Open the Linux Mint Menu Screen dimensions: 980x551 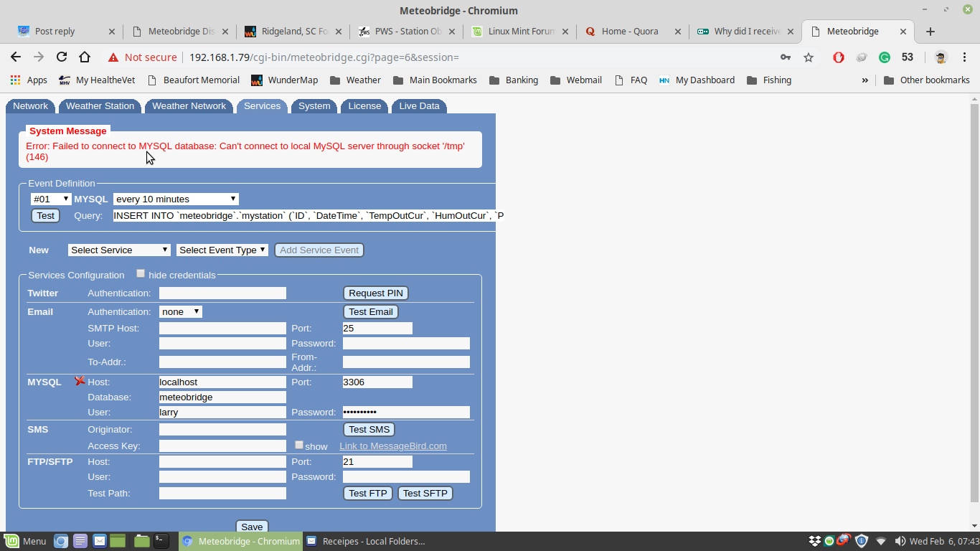tap(25, 541)
